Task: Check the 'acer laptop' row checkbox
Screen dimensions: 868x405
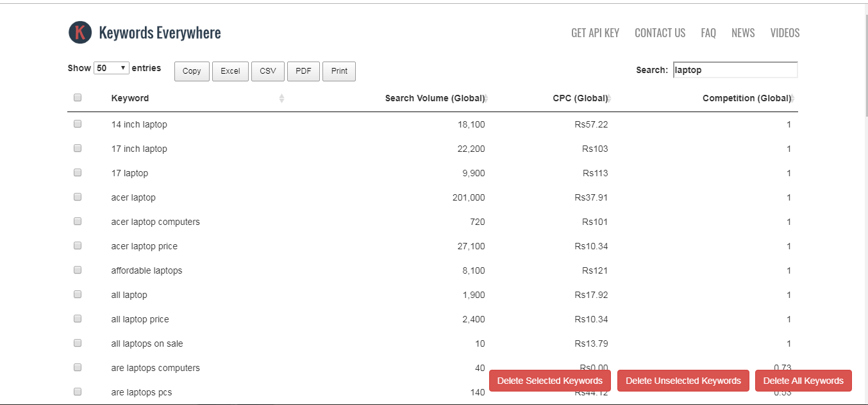Action: 78,197
